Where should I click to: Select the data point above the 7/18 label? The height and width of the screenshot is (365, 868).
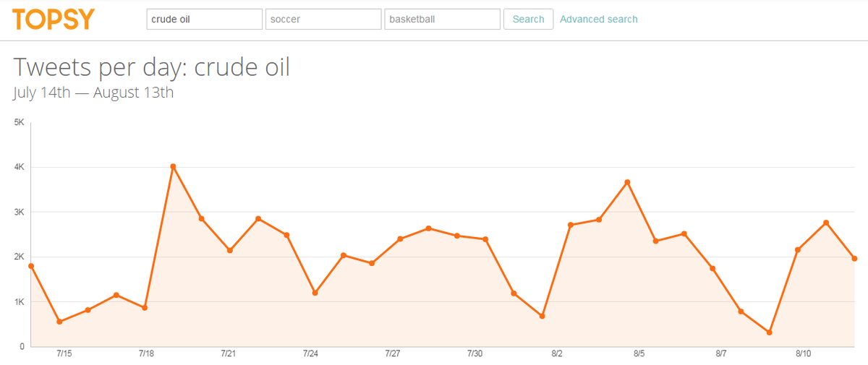(145, 308)
